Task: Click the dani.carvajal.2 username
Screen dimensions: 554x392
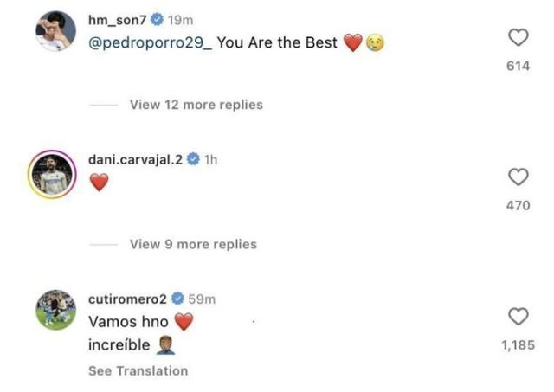Action: 136,160
